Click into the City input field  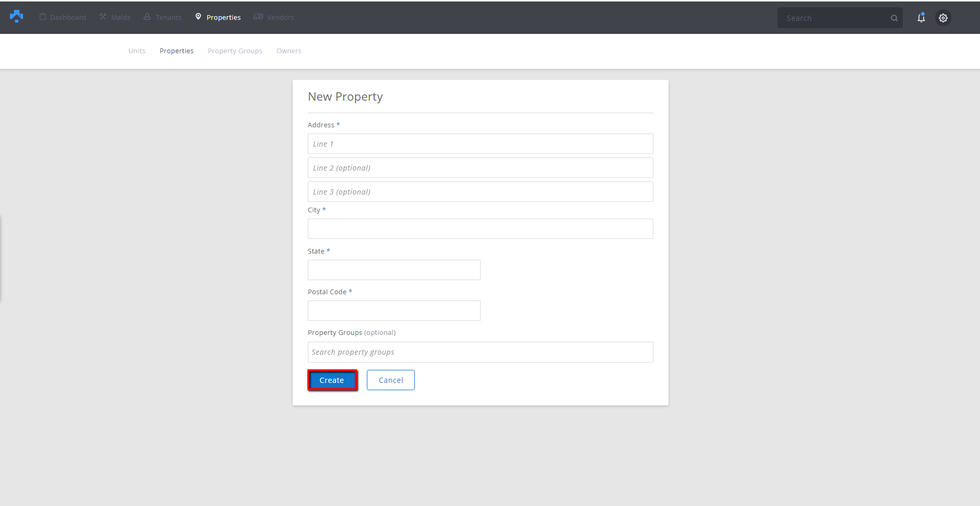(x=480, y=229)
